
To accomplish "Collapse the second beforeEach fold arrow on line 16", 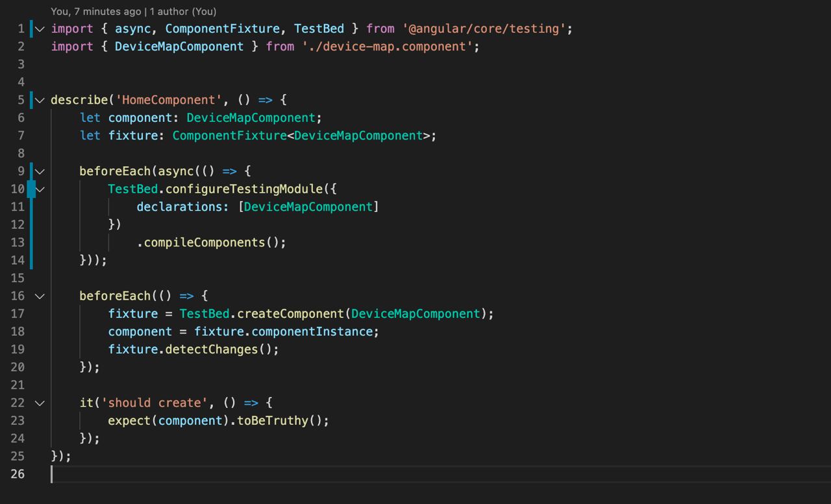I will (40, 296).
